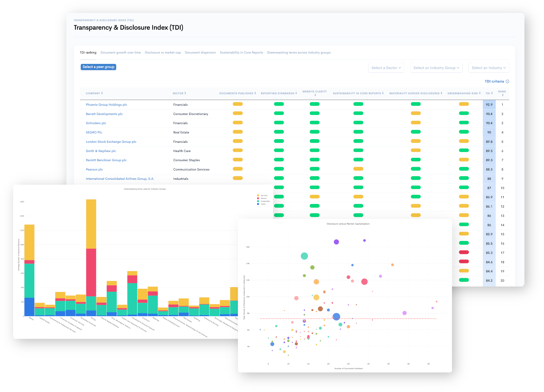Click the Banks stacked bar
544x392 pixels.
(x=29, y=270)
